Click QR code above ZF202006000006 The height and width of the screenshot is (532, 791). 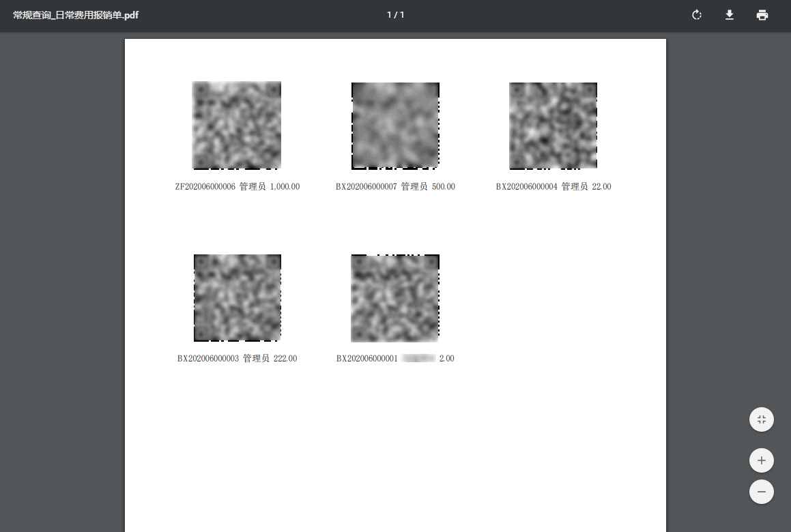point(237,125)
